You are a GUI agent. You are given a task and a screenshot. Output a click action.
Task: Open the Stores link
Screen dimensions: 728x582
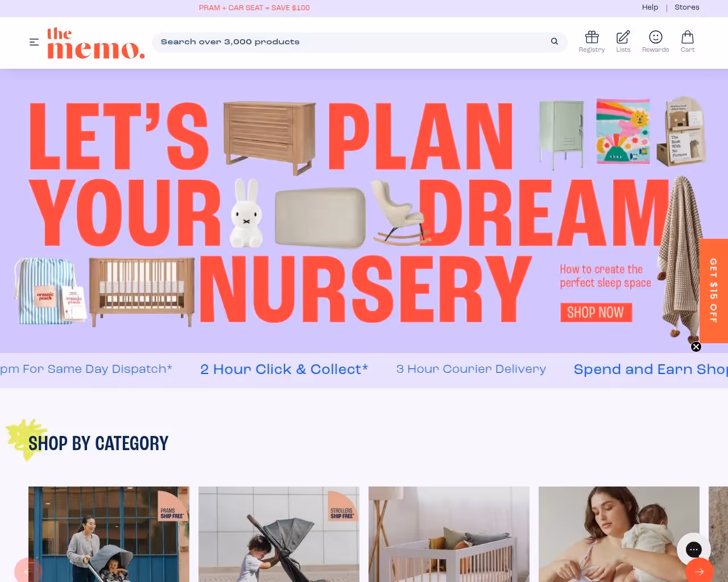click(687, 7)
